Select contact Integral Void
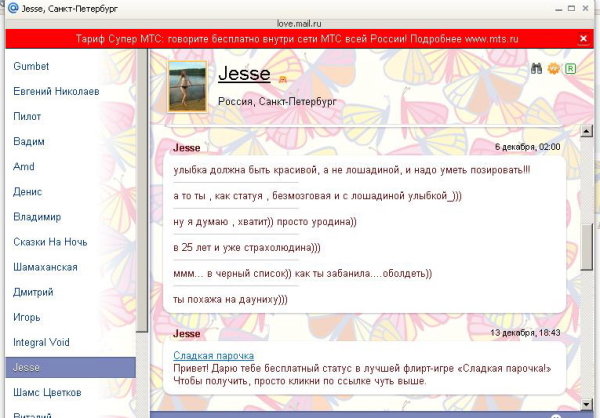The height and width of the screenshot is (418, 600). (43, 343)
